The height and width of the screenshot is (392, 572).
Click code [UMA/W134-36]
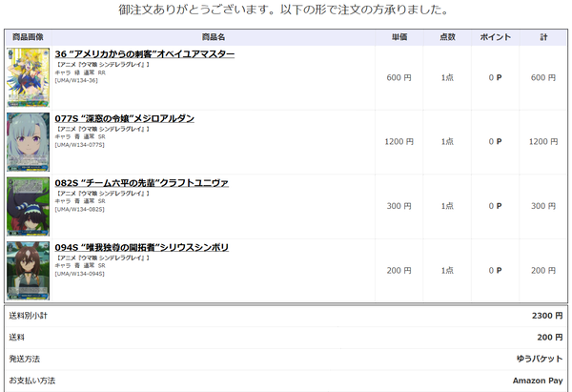coord(76,80)
